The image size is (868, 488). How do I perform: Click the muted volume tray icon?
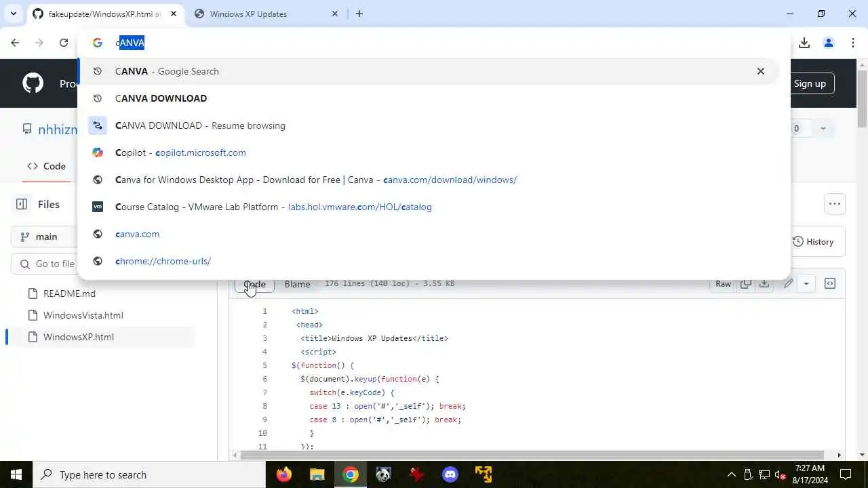pyautogui.click(x=780, y=474)
